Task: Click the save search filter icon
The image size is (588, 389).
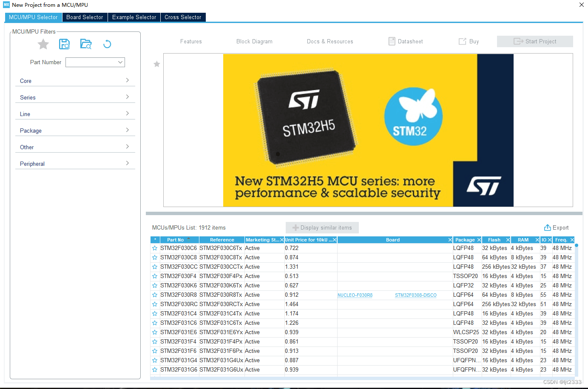Action: tap(65, 44)
